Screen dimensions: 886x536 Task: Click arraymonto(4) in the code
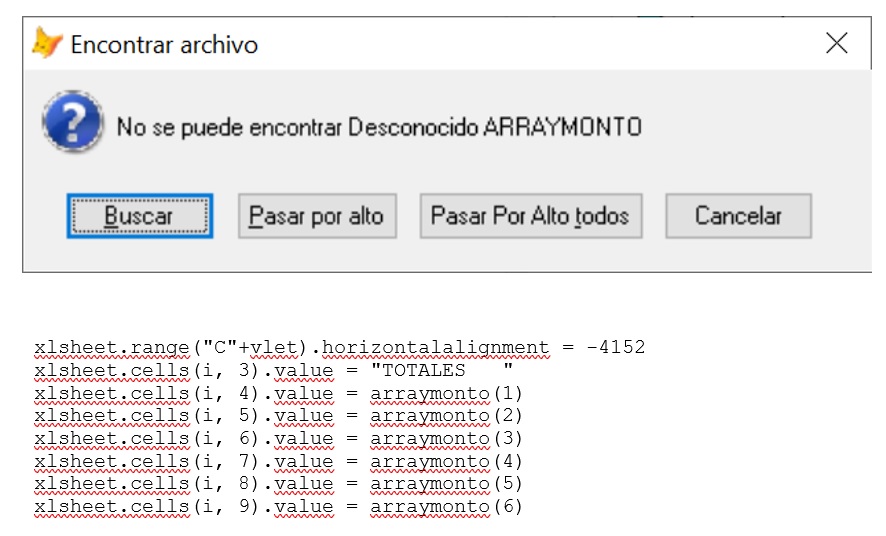pos(446,462)
